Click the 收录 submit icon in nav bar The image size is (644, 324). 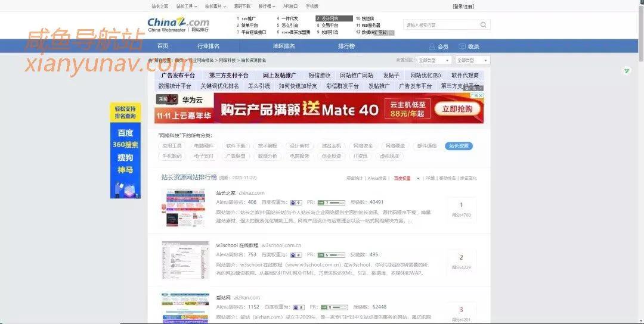[462, 47]
